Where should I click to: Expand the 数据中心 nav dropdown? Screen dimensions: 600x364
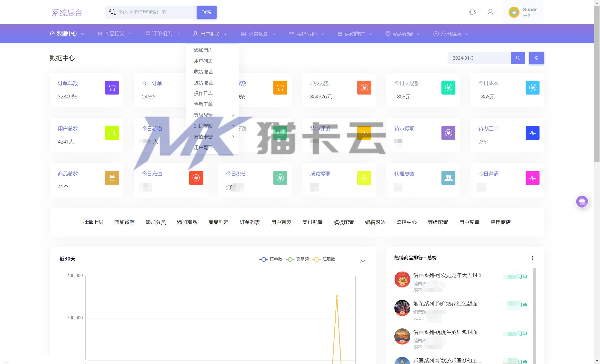coord(67,34)
